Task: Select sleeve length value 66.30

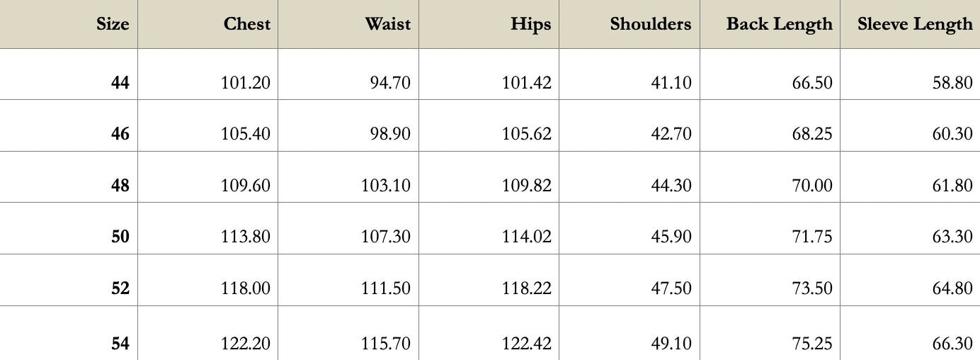Action: point(952,344)
